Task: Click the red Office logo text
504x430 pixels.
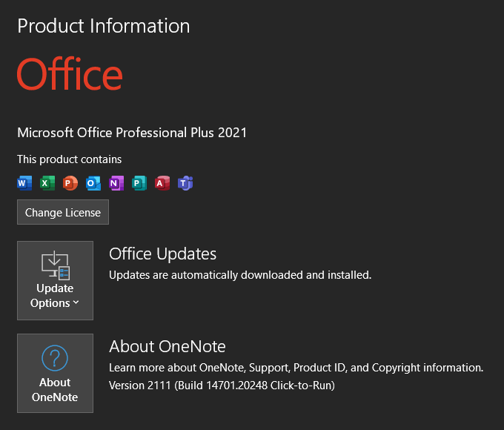Action: pyautogui.click(x=70, y=74)
